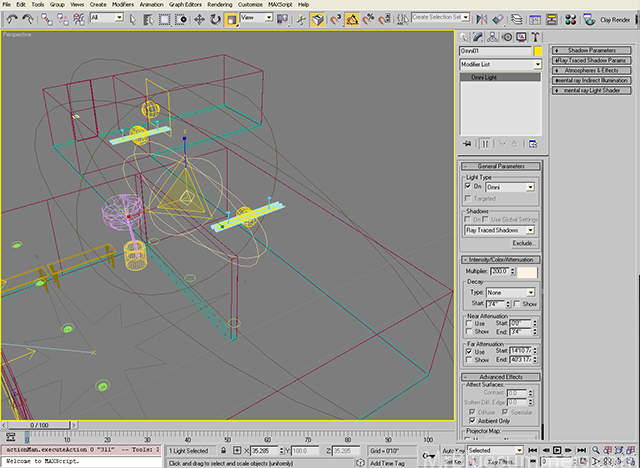This screenshot has height=468, width=640.
Task: Enable the Near Attenuation Show checkbox
Action: (469, 331)
